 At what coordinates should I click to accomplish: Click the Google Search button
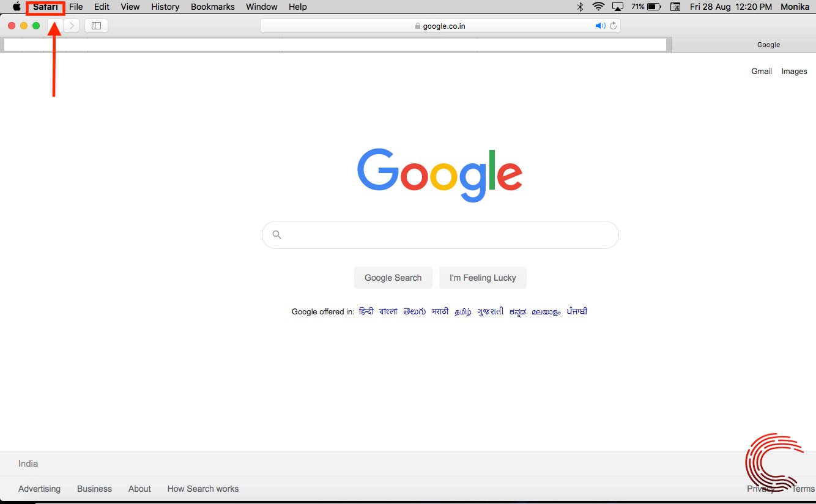click(393, 278)
